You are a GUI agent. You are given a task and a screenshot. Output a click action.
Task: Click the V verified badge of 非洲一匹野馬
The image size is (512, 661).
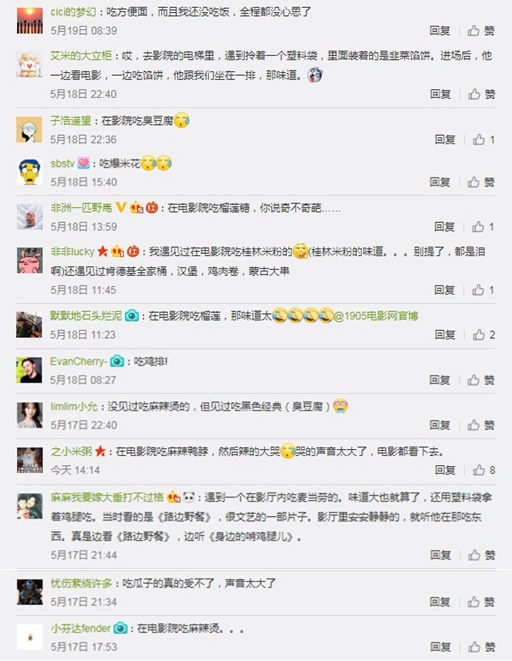121,207
